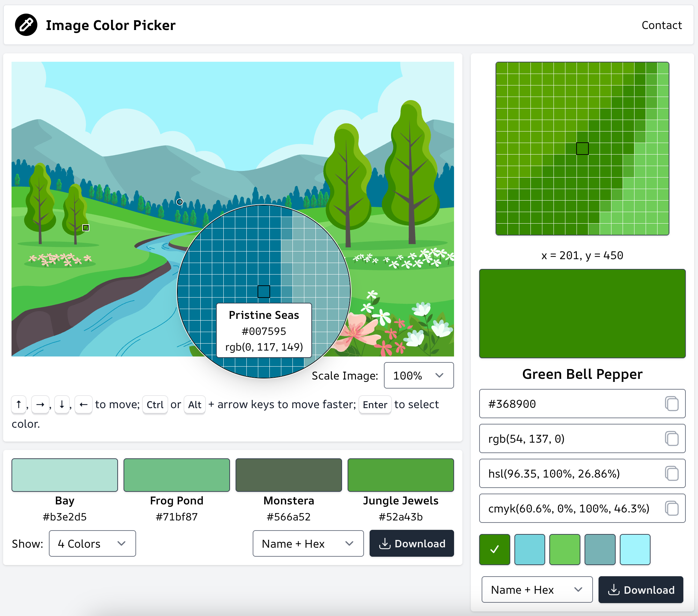Select the light cyan swatch on the right

pyautogui.click(x=634, y=549)
